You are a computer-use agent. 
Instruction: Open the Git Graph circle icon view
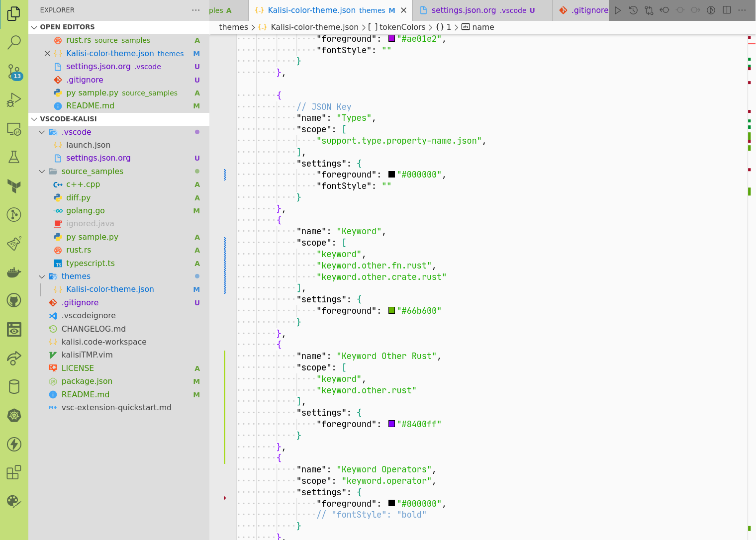point(14,215)
